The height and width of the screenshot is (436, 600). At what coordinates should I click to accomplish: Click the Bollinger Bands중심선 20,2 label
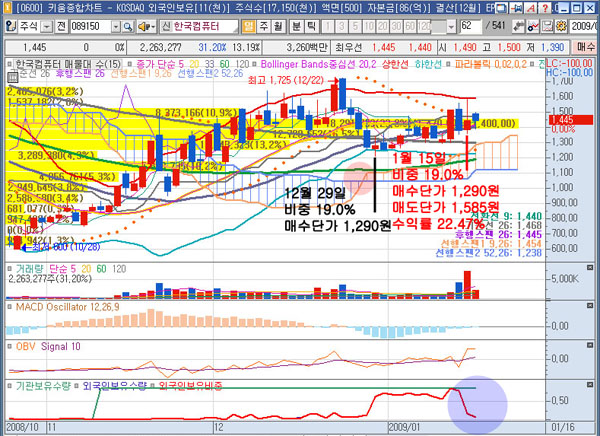pyautogui.click(x=319, y=64)
